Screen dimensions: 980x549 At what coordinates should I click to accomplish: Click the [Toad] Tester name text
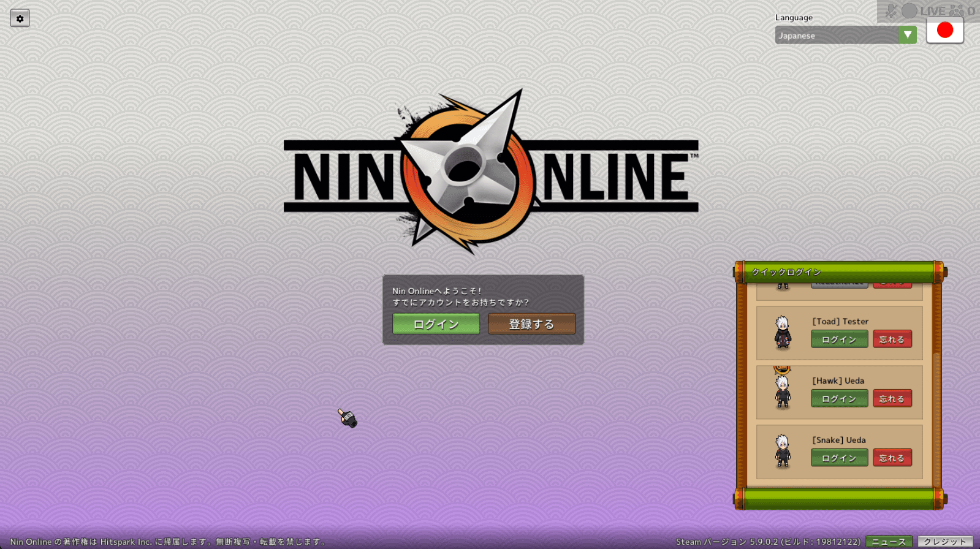pyautogui.click(x=840, y=322)
